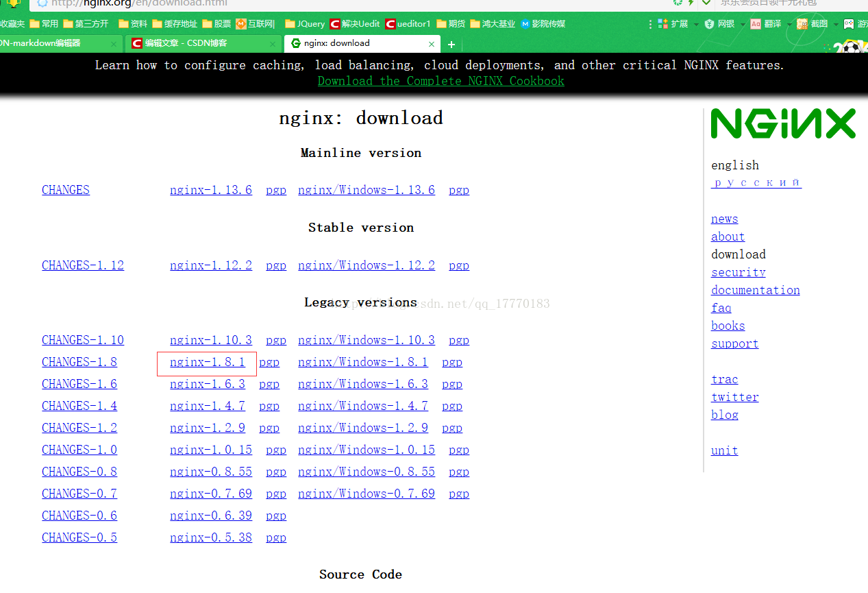
Task: Open the 解决Uedit bookmark
Action: click(355, 24)
